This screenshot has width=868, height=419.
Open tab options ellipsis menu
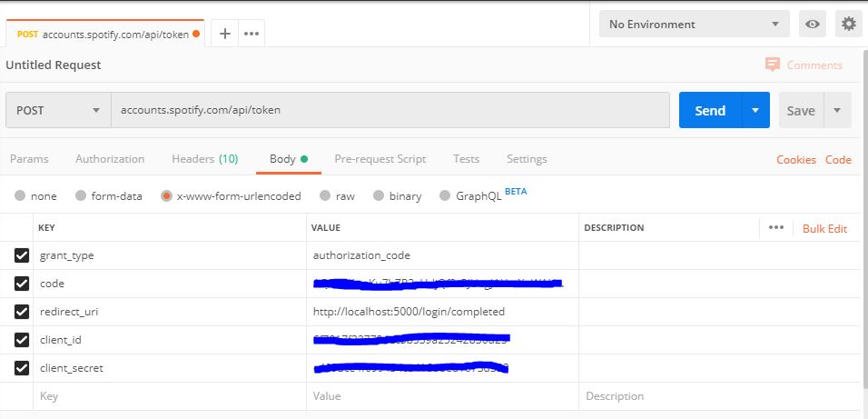pos(252,34)
